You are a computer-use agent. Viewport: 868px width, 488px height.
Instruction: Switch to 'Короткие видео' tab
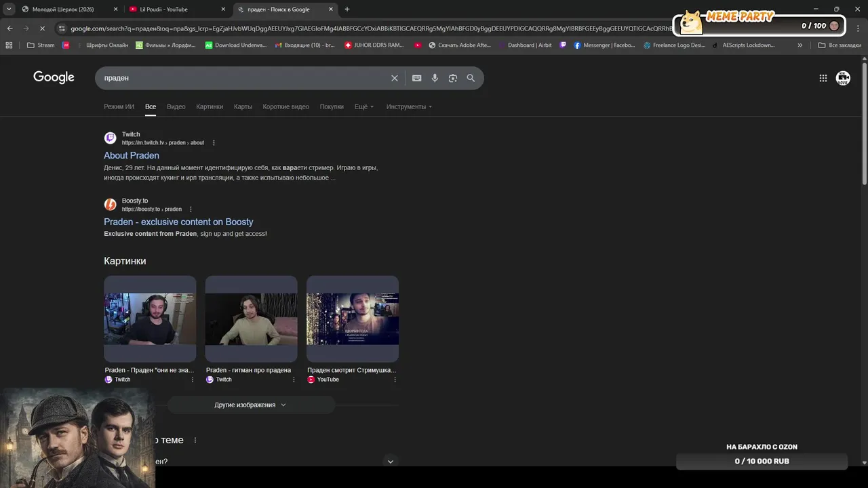coord(286,107)
